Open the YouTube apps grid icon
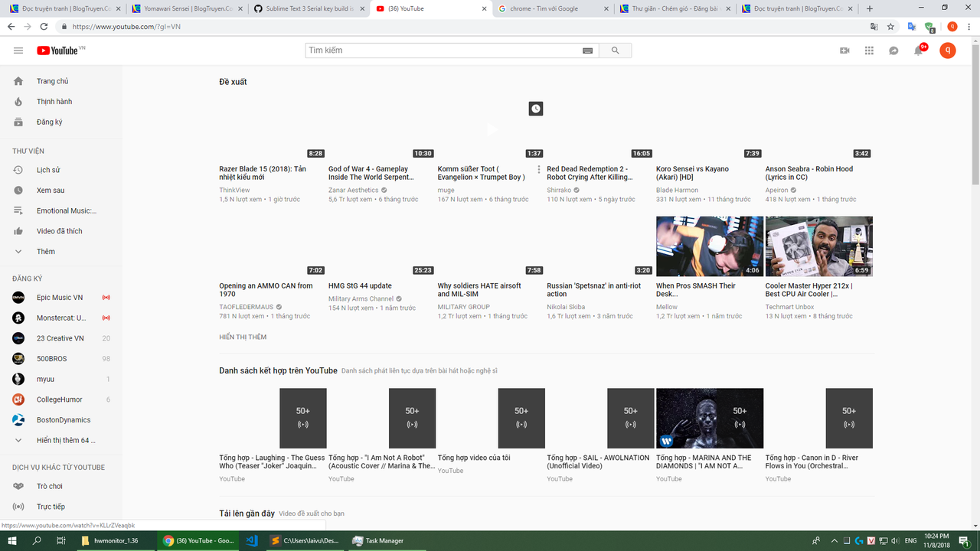 869,51
